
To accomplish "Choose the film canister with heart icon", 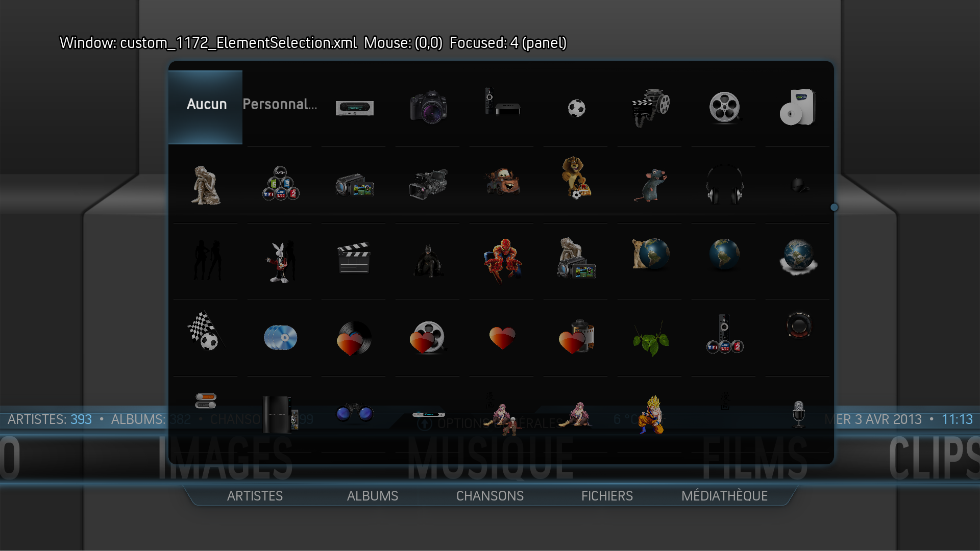I will 576,337.
